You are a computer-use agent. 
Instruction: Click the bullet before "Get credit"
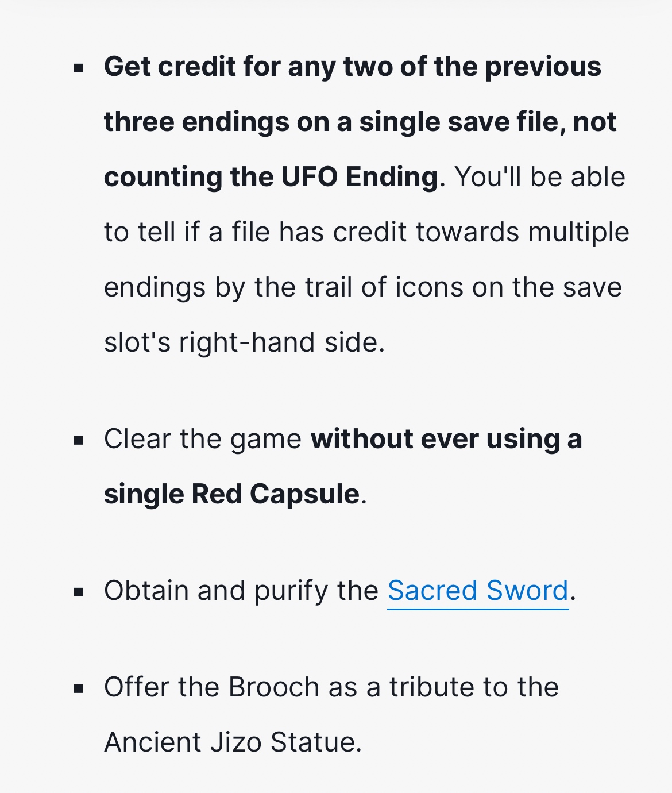[x=79, y=69]
